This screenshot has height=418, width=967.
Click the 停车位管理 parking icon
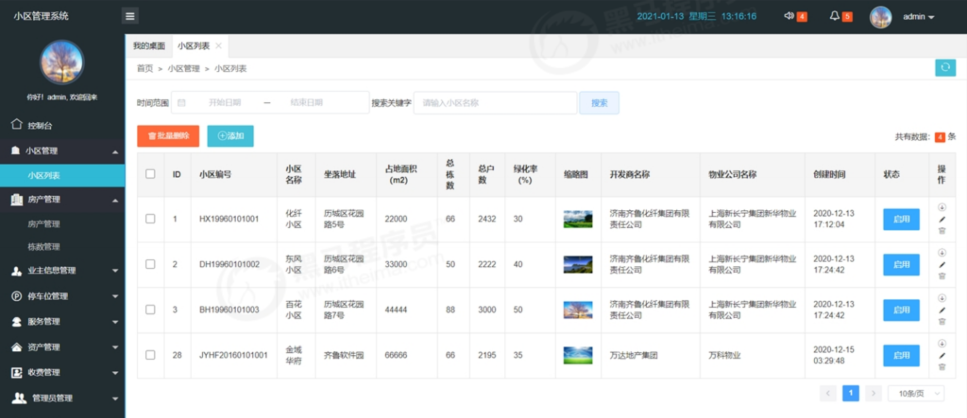17,296
